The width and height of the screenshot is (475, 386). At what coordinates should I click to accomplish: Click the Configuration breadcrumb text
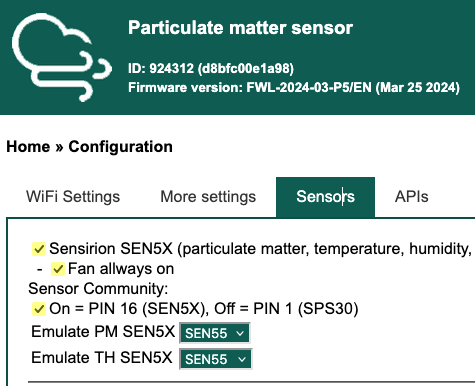(x=120, y=147)
